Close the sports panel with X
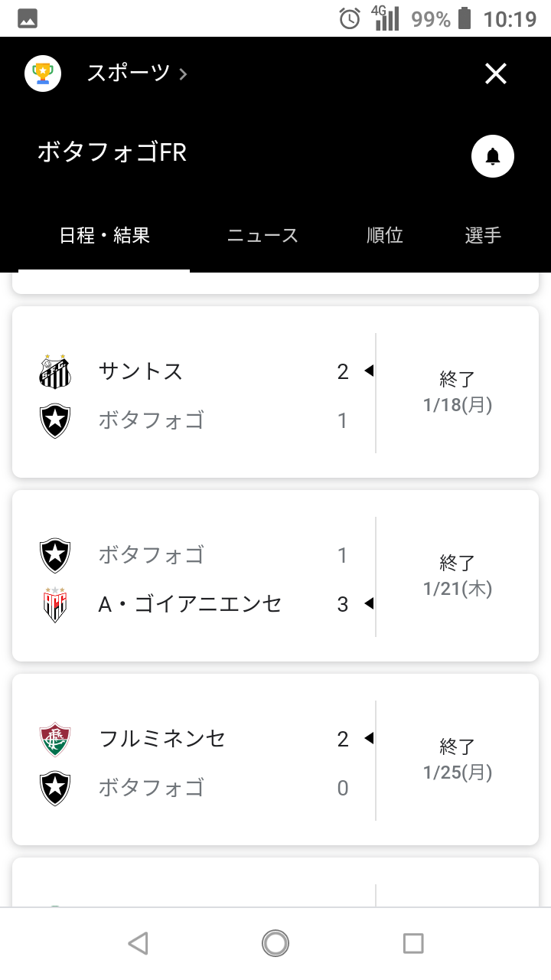Viewport: 551px width, 980px height. pos(496,73)
